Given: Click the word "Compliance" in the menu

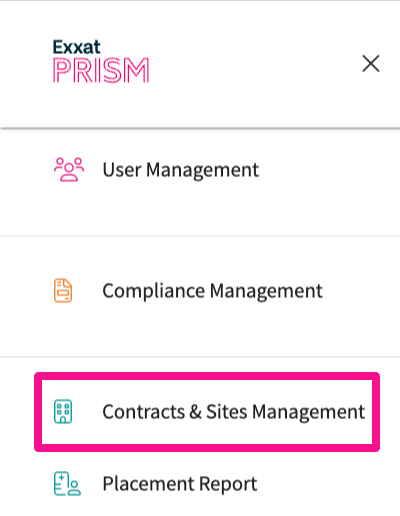Looking at the screenshot, I should tap(154, 291).
